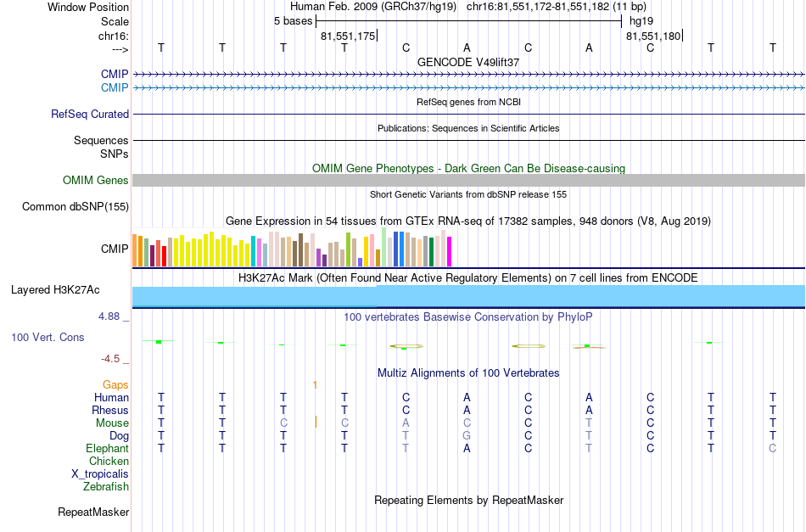This screenshot has width=806, height=532.
Task: Click the 81,551,175 ruler position marker
Action: point(349,36)
